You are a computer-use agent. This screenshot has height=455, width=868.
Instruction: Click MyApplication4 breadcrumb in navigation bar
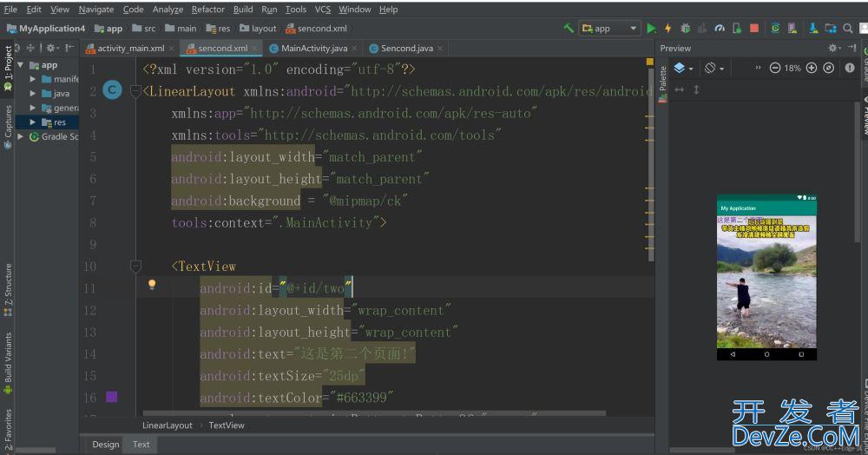[x=46, y=29]
